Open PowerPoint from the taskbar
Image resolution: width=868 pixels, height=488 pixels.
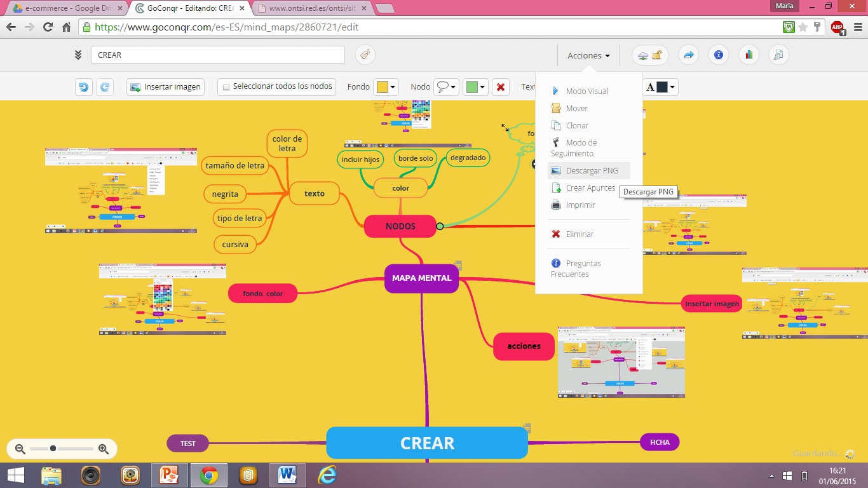point(170,475)
